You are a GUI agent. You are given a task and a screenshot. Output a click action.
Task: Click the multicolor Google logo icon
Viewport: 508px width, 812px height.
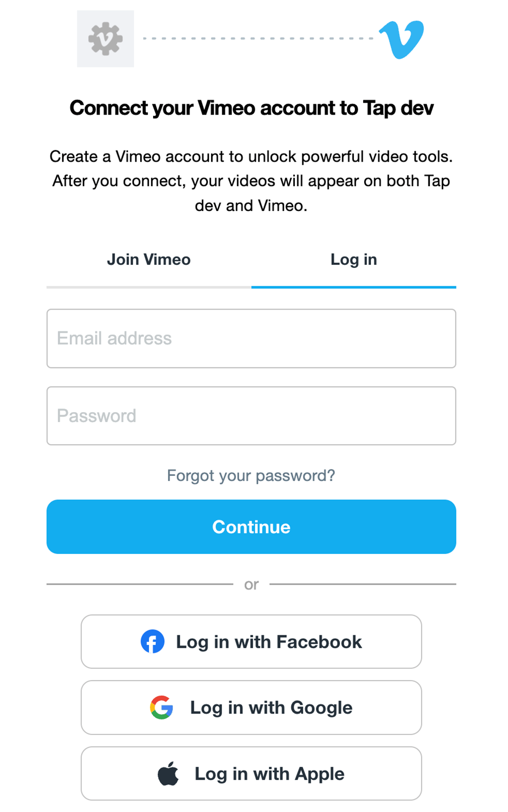click(x=162, y=707)
